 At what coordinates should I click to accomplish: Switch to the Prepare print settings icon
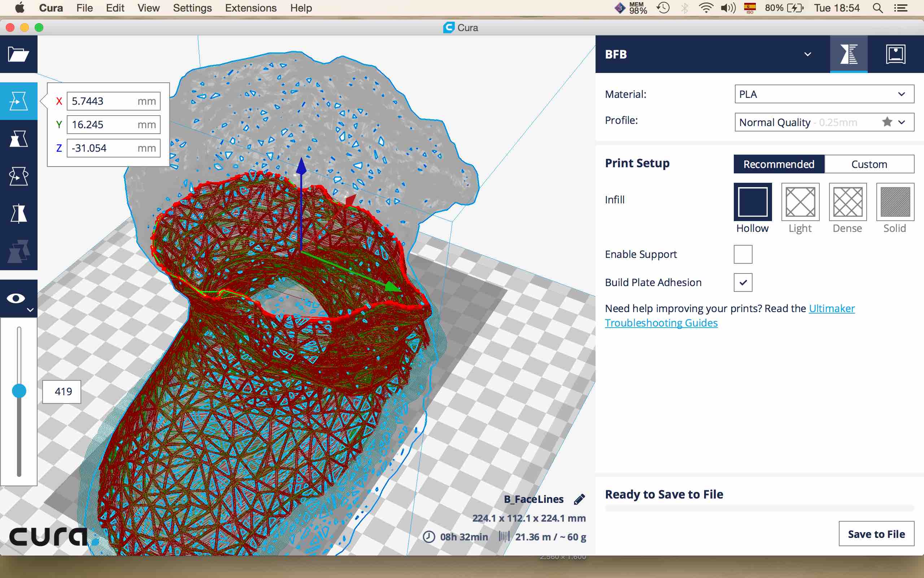pos(849,54)
